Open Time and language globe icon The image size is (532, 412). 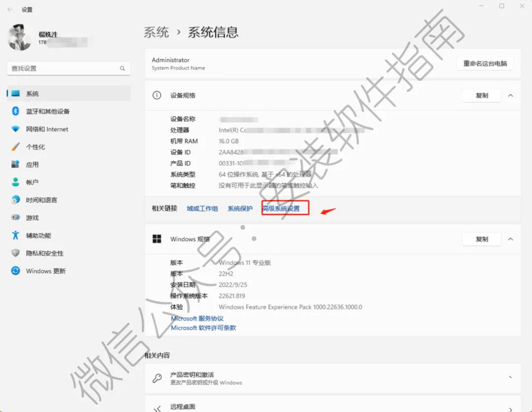[16, 200]
